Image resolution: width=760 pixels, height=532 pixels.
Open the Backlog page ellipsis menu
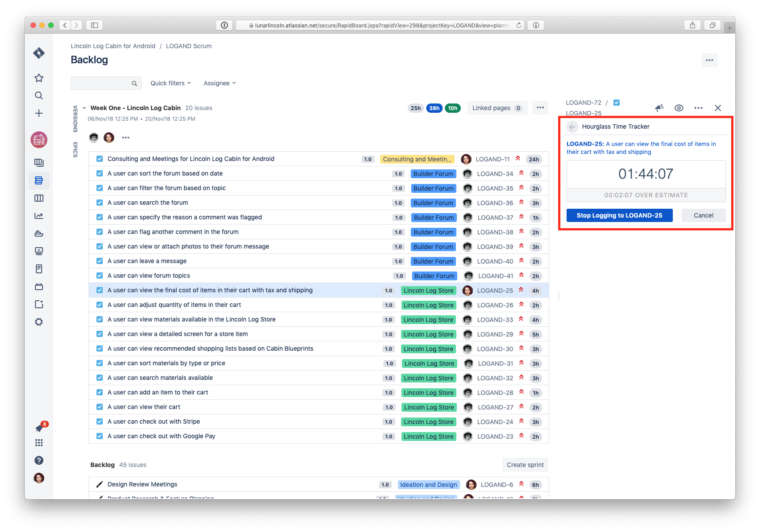tap(710, 60)
